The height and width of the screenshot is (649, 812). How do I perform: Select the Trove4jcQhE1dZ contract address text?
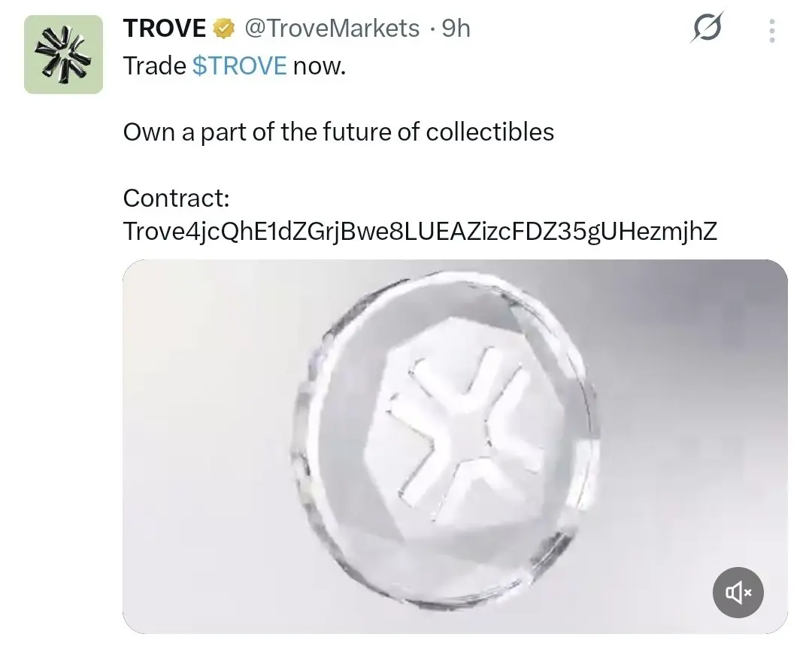tap(420, 231)
